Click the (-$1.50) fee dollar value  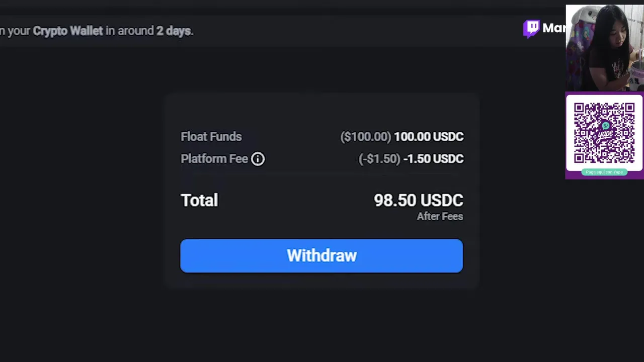coord(379,159)
